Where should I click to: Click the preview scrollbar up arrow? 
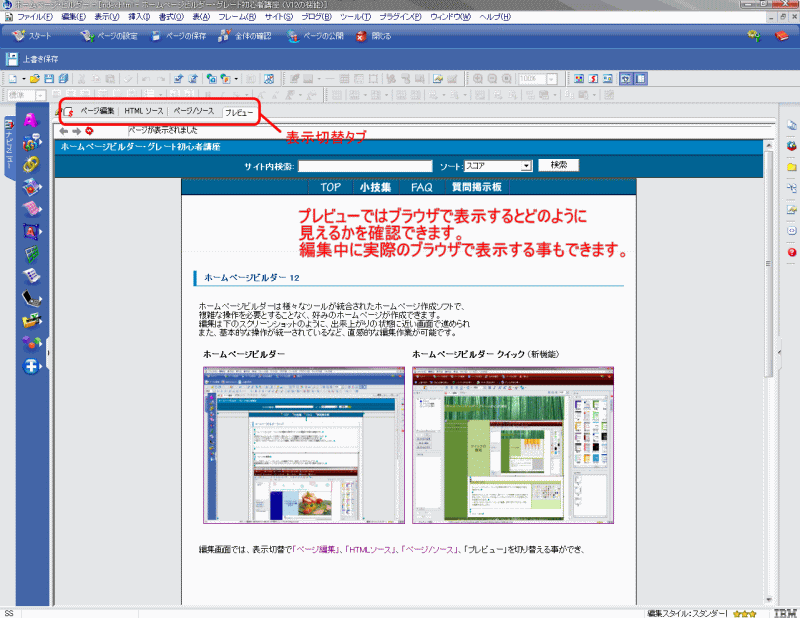768,146
